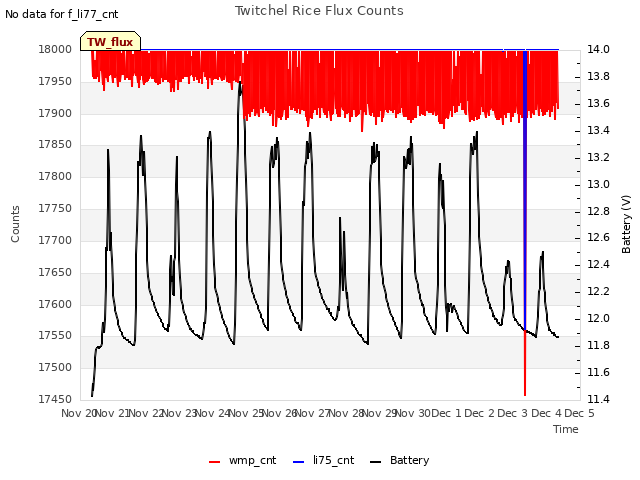This screenshot has width=640, height=480.
Task: Click the 17950 counts axis value
Action: click(x=55, y=81)
